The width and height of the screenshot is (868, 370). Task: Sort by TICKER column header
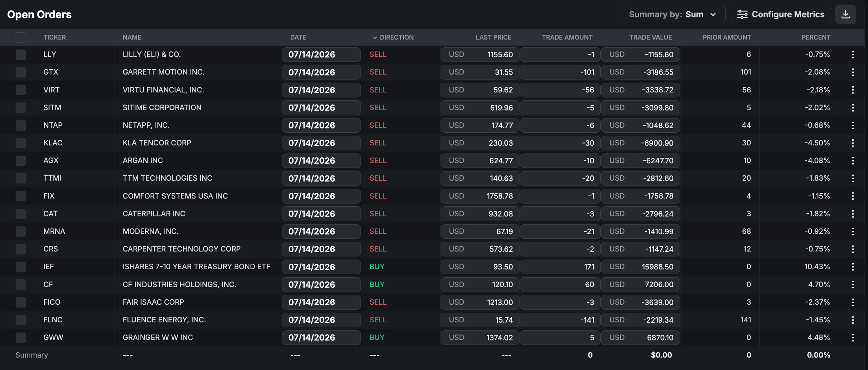coord(55,37)
